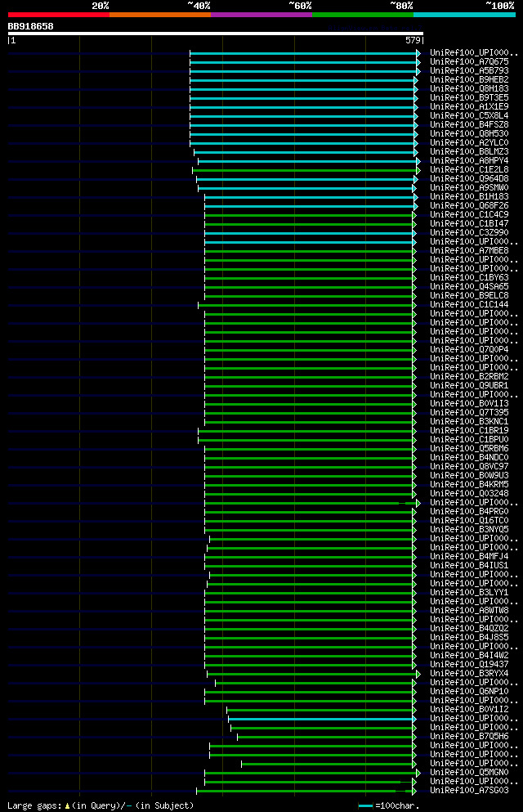The height and width of the screenshot is (812, 523).
Task: Click the cyan alignment bar for A5B793
Action: pos(304,71)
